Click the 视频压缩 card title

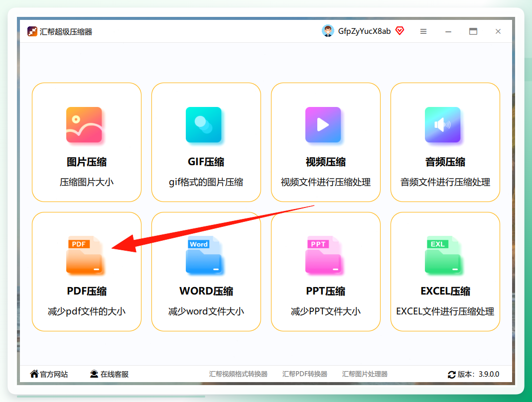(x=326, y=162)
